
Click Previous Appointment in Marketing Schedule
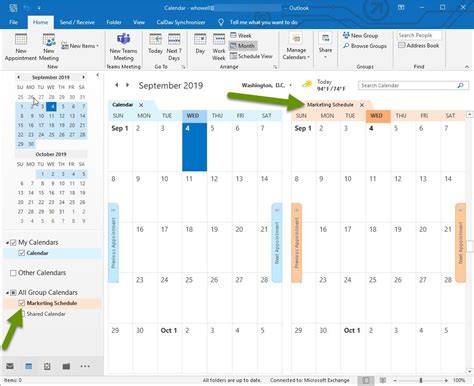pyautogui.click(x=296, y=243)
